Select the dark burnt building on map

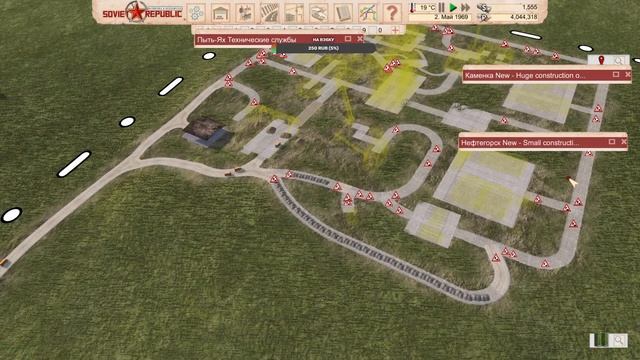tap(208, 132)
